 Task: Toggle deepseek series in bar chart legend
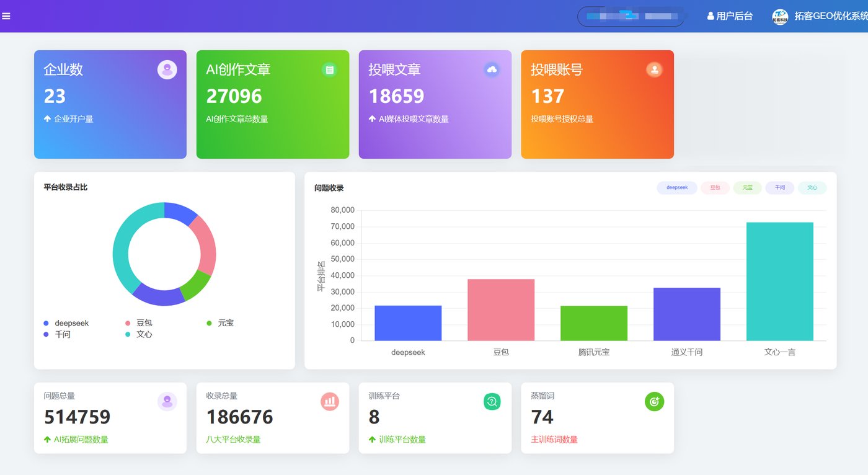pyautogui.click(x=677, y=188)
